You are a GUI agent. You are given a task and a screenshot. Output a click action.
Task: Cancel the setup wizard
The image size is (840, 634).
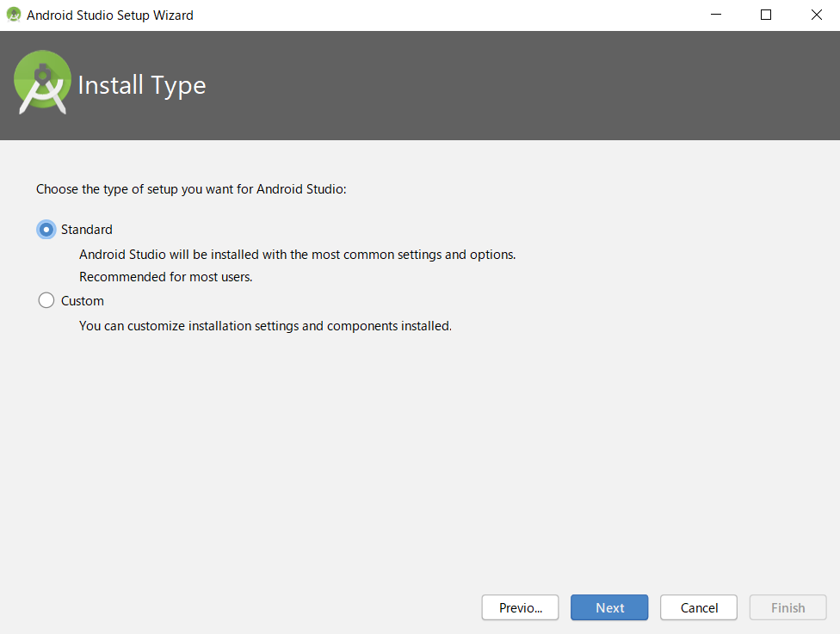(698, 607)
